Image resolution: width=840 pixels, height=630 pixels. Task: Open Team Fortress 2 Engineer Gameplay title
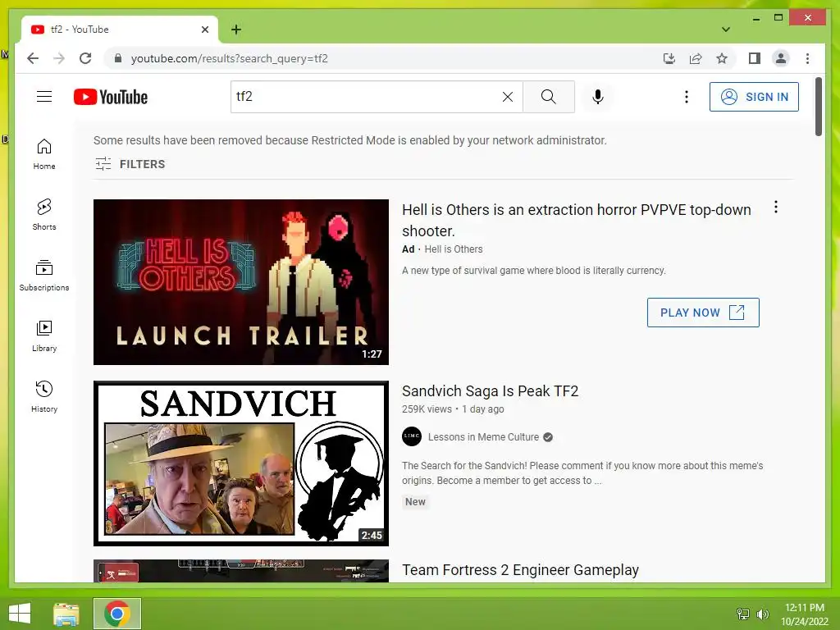click(520, 570)
